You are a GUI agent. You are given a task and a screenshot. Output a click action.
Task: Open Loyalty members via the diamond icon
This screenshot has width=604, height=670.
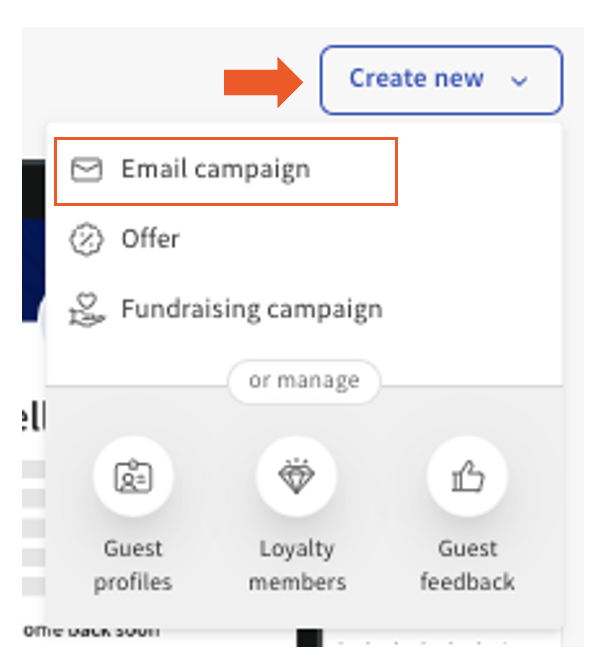pos(297,477)
